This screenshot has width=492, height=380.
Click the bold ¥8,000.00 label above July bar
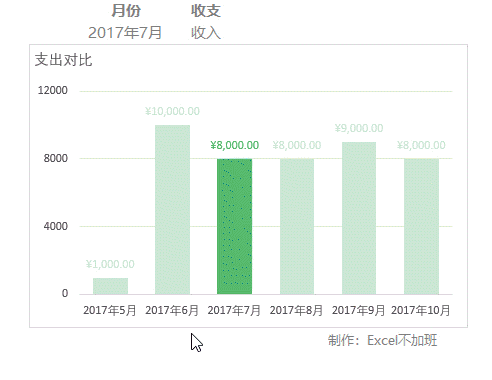coord(235,145)
